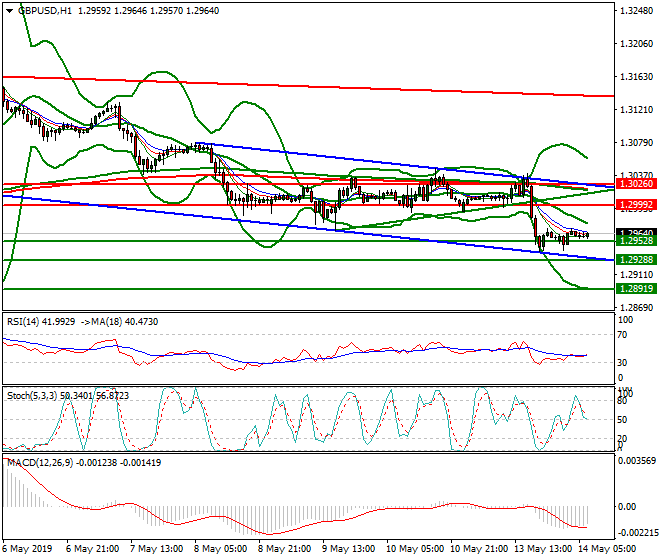Click the 8 May 21:00 time axis label

[x=284, y=549]
